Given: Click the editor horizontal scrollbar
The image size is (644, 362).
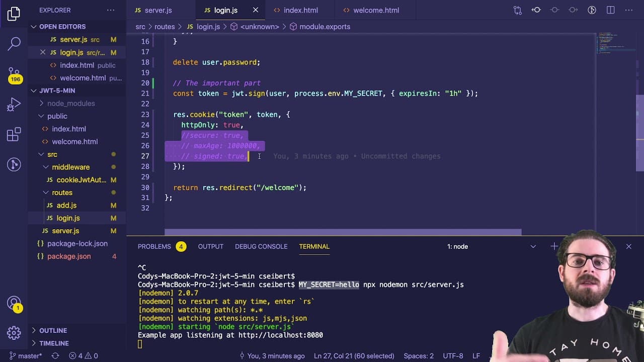Looking at the screenshot, I should point(343,232).
